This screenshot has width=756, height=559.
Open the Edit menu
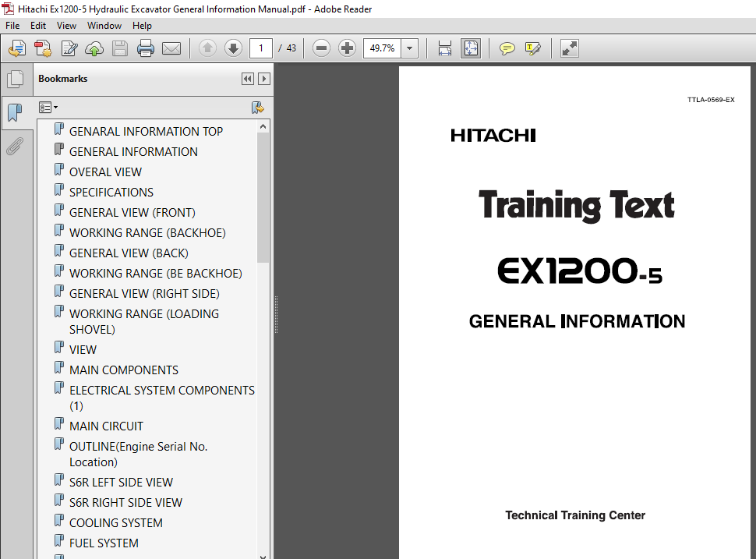tap(38, 26)
